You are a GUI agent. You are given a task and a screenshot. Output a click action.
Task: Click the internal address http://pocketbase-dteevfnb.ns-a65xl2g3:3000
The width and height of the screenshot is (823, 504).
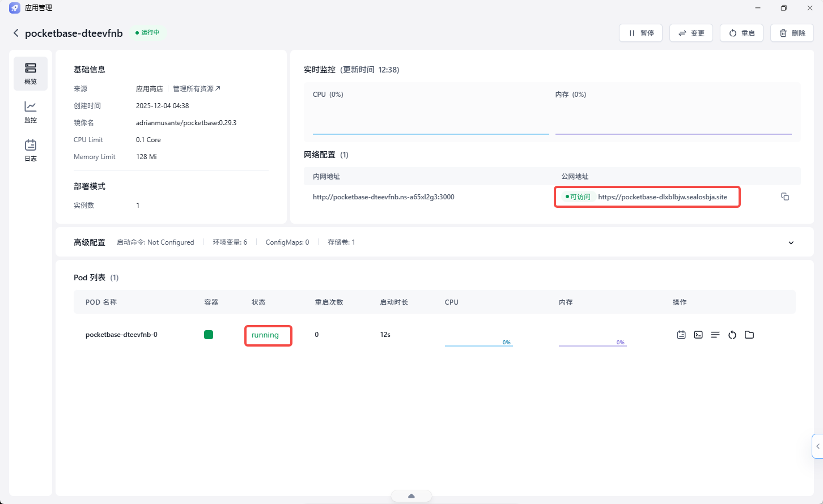click(x=384, y=197)
